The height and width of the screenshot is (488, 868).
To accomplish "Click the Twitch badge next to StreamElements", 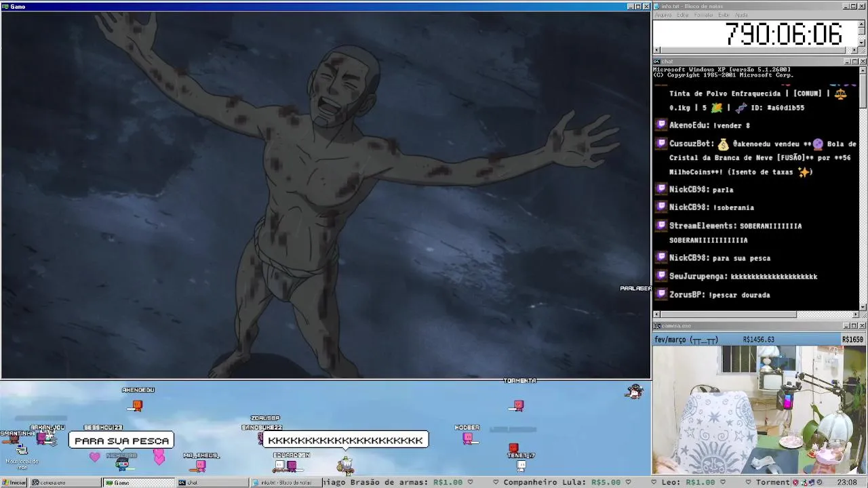I will 661,225.
